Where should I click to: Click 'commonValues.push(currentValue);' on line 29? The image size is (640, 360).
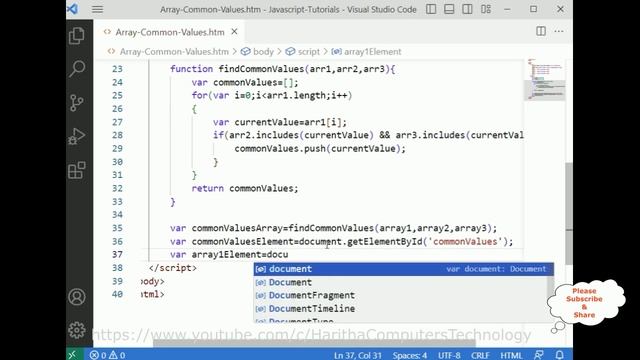(320, 149)
